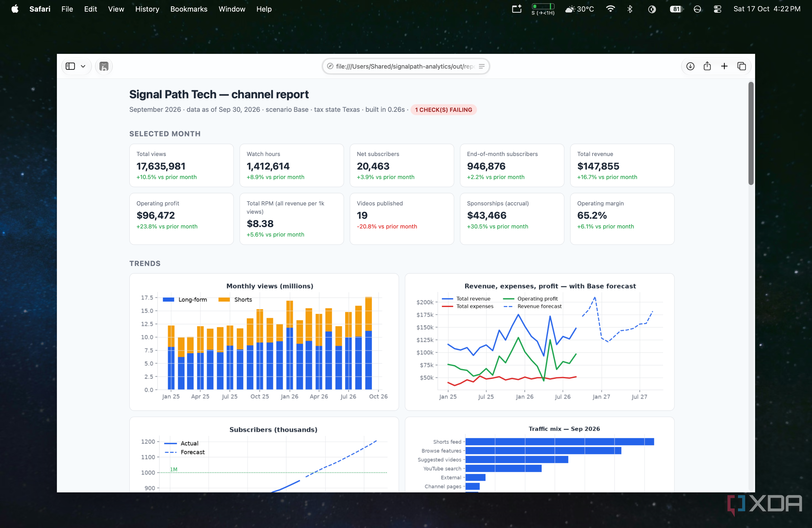Click the Revenue forecast legend entry

point(532,306)
